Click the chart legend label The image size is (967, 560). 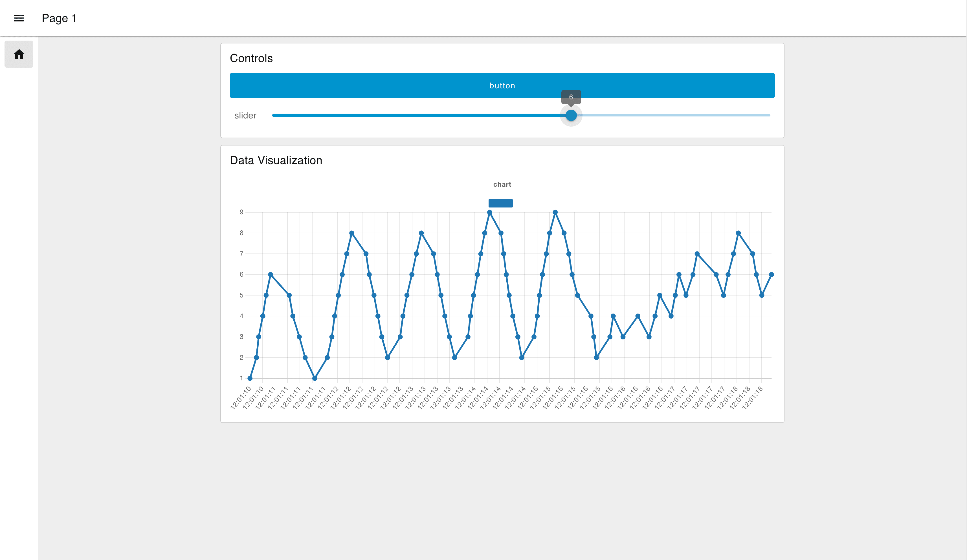tap(503, 184)
